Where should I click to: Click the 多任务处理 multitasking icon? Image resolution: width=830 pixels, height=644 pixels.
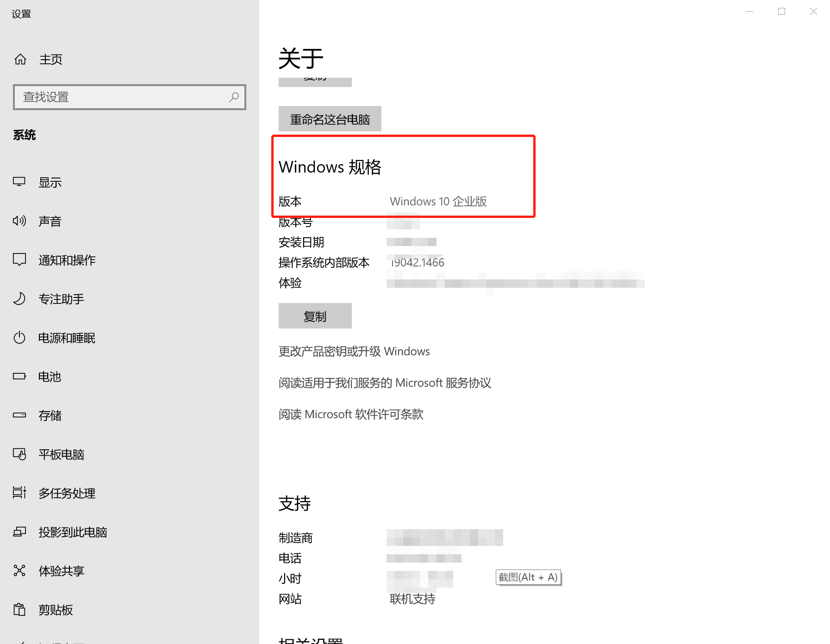click(19, 493)
